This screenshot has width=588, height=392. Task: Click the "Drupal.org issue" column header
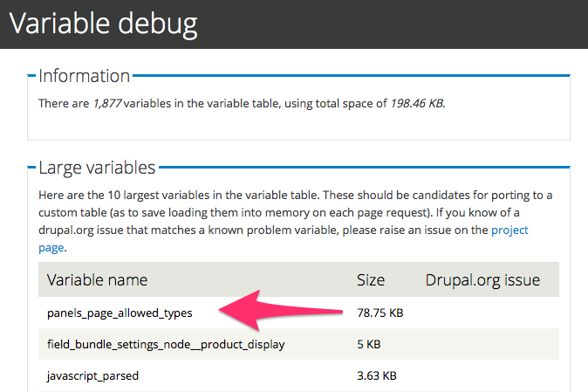(482, 280)
